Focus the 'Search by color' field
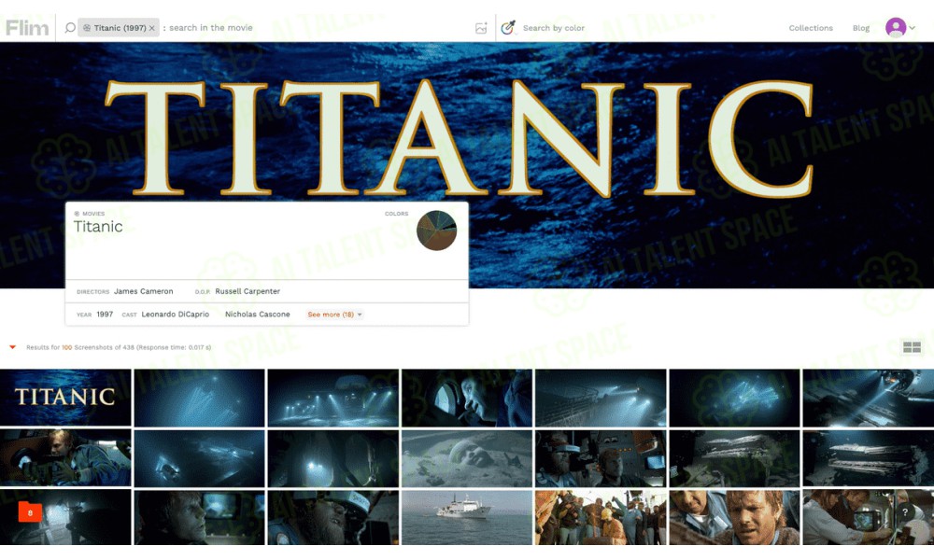The height and width of the screenshot is (560, 934). pyautogui.click(x=553, y=28)
